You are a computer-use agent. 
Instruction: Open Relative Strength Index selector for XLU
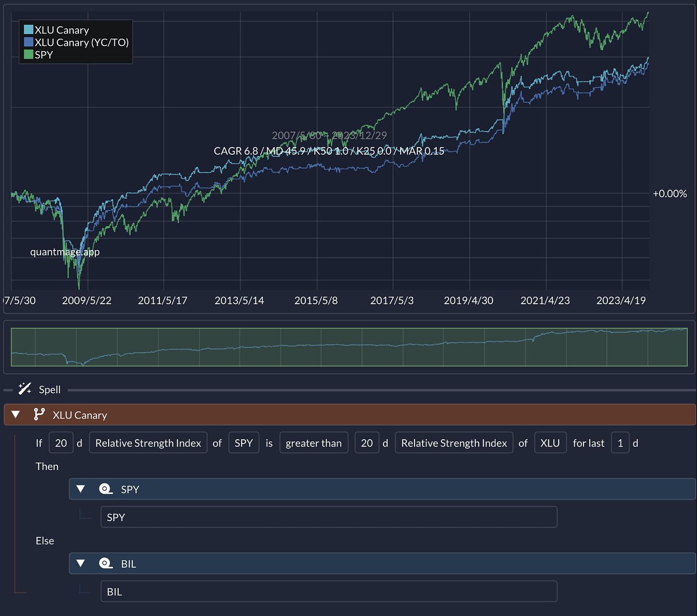pyautogui.click(x=454, y=443)
